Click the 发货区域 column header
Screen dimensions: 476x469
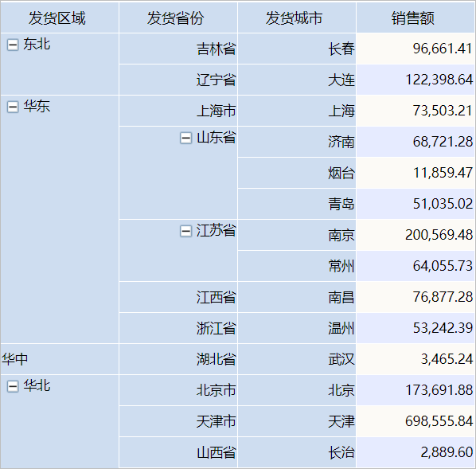(x=60, y=17)
